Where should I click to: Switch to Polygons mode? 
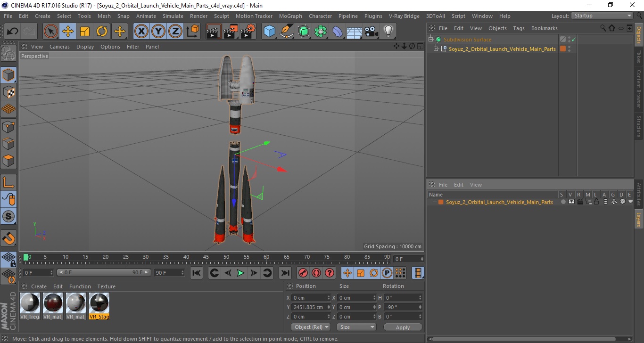8,160
